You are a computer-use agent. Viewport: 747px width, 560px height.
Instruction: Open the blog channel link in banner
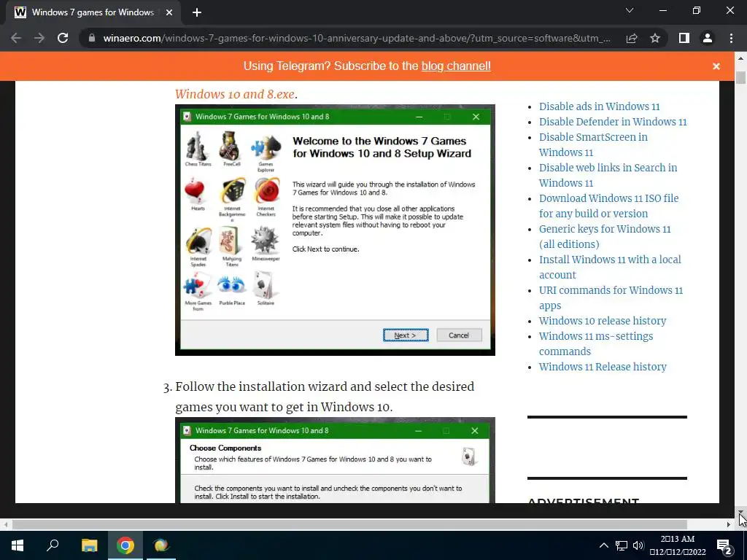click(x=456, y=66)
